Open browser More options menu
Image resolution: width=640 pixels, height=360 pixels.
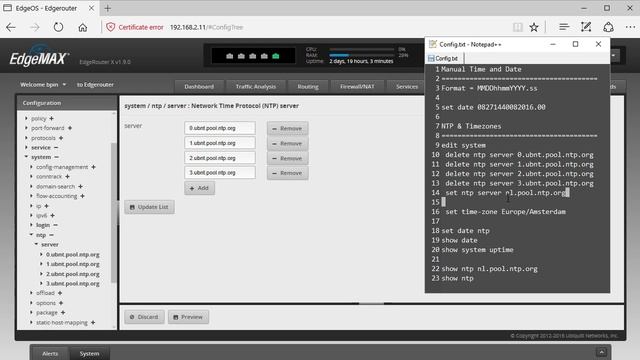tap(630, 27)
